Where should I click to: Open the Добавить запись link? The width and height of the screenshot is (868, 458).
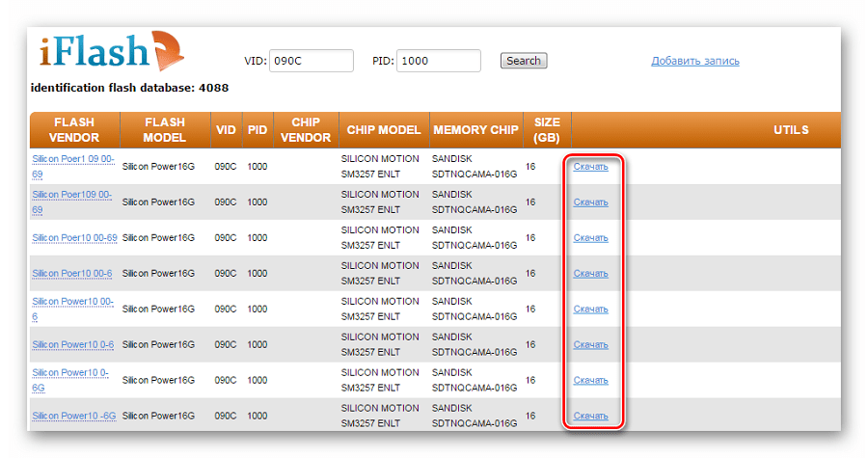(694, 61)
